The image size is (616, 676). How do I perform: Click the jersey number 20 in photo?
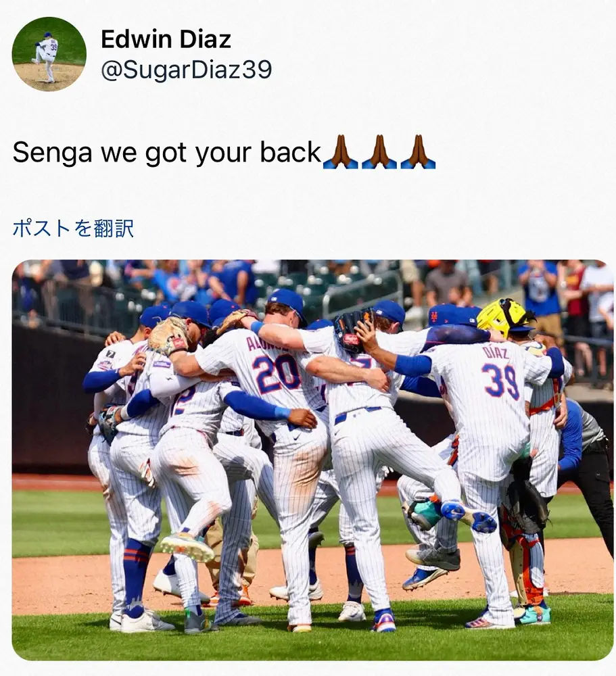click(x=277, y=372)
